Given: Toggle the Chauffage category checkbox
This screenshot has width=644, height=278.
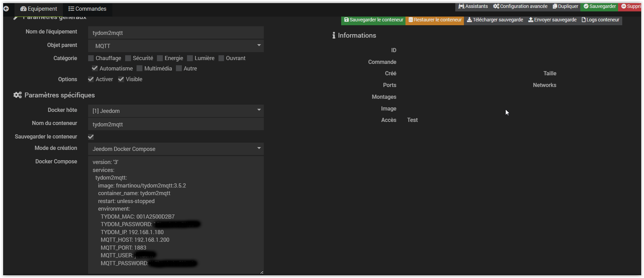Looking at the screenshot, I should coord(91,58).
